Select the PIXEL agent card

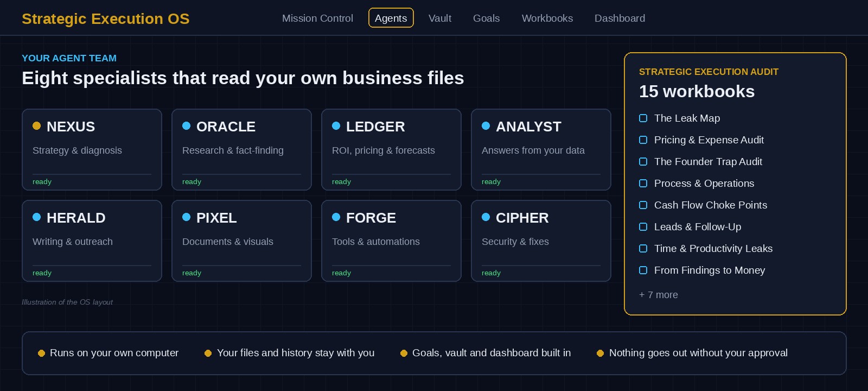(x=241, y=241)
